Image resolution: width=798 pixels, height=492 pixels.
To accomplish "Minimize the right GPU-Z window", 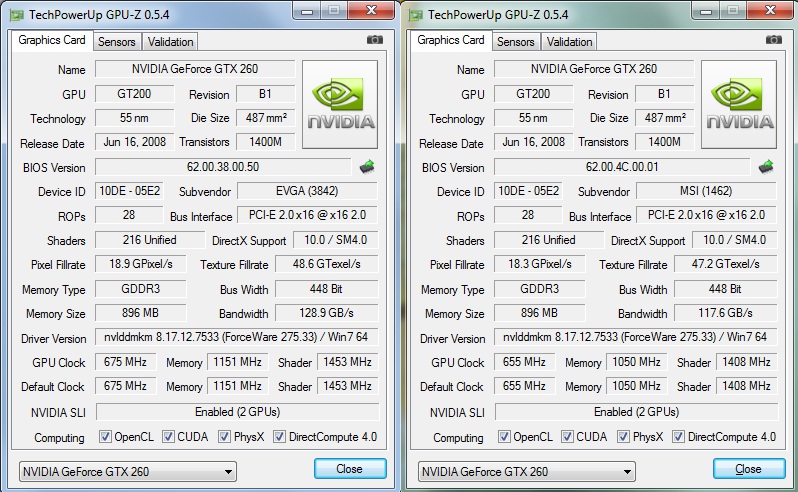I will [706, 11].
